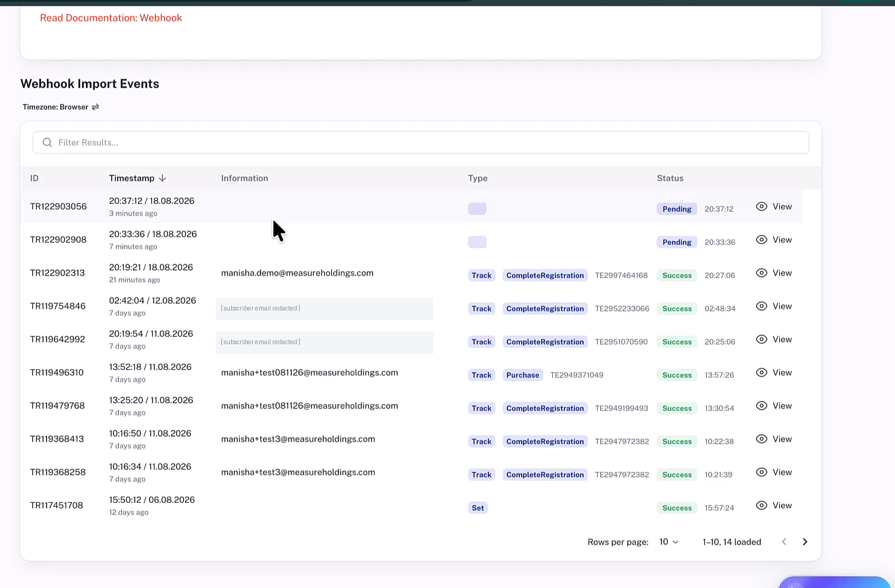
Task: Select the ID text TR122903056
Action: click(58, 206)
